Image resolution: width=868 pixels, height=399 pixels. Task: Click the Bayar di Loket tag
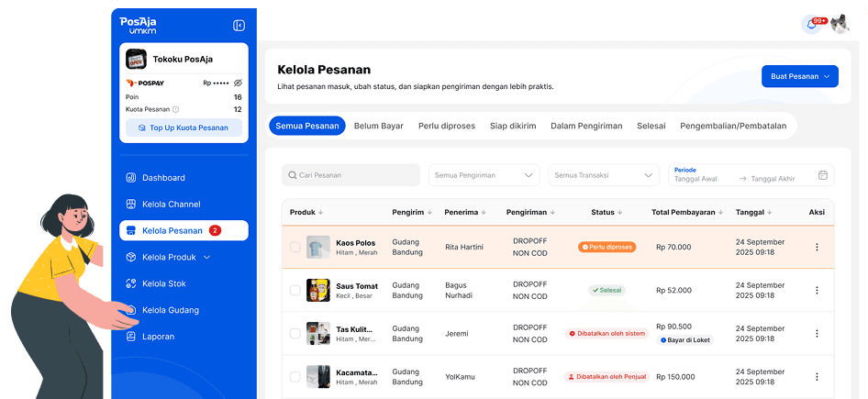coord(685,340)
